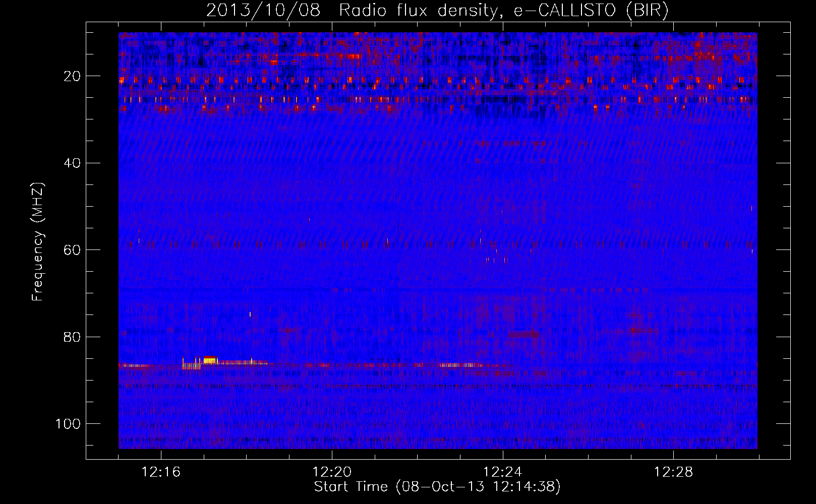Click the 12:16 time axis label
Image resolution: width=816 pixels, height=504 pixels.
tap(161, 472)
